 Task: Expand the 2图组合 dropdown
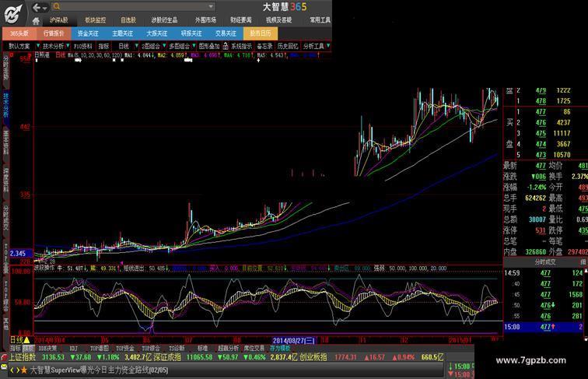click(164, 46)
